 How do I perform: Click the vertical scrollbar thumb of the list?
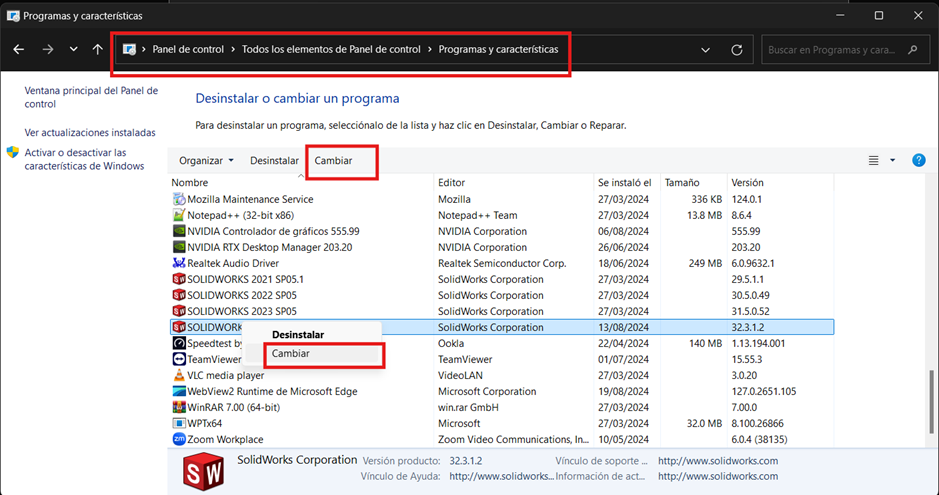931,401
